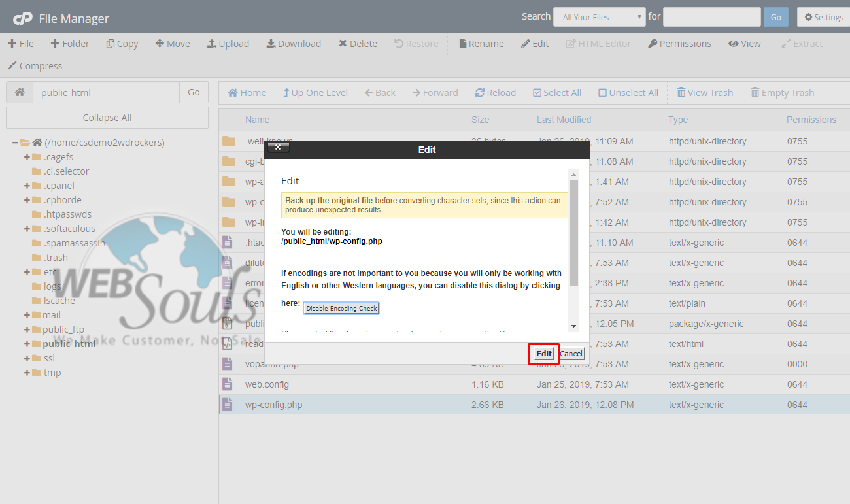The height and width of the screenshot is (504, 850).
Task: Select the wp-config.php file row
Action: tap(534, 405)
